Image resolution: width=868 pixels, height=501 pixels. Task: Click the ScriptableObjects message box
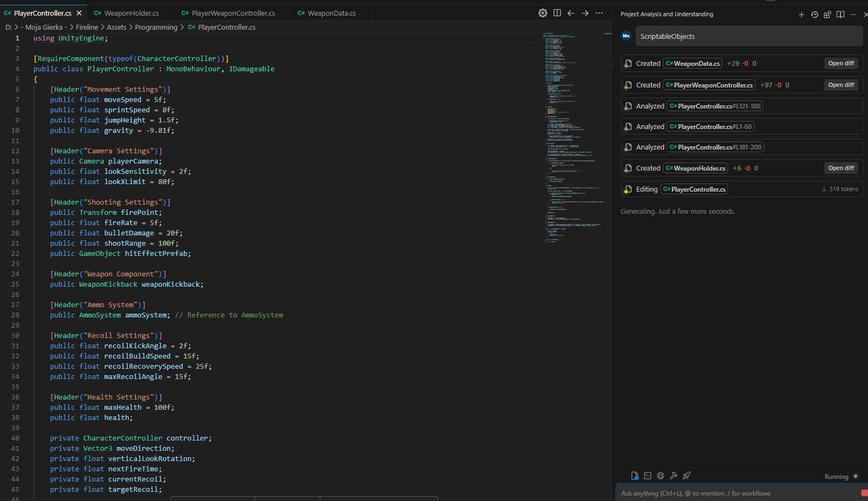pyautogui.click(x=749, y=36)
